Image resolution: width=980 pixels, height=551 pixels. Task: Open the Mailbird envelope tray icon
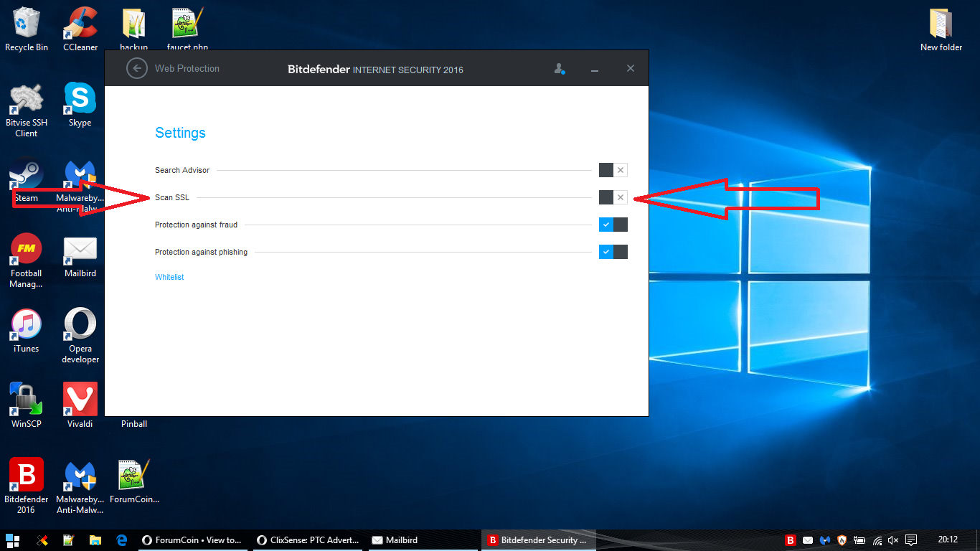(808, 540)
